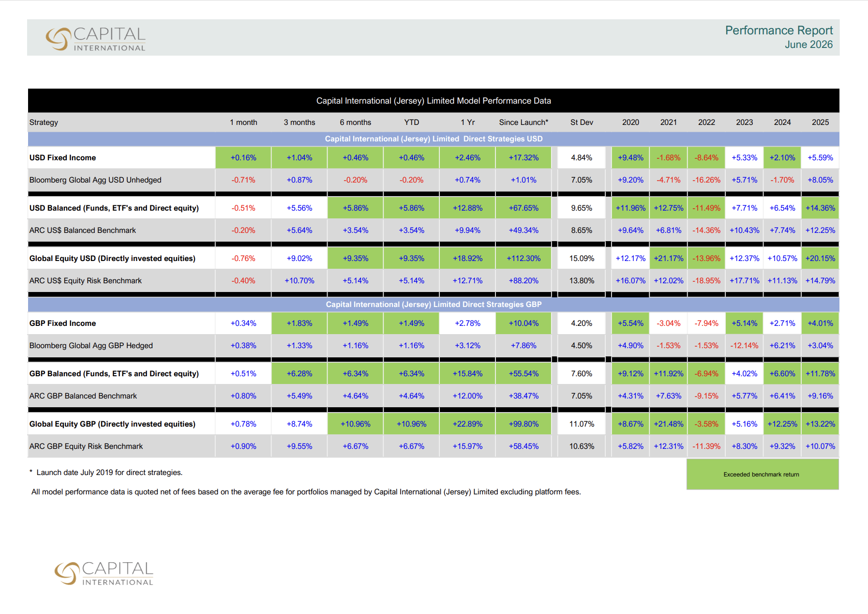Select the 'June 2026' report date
This screenshot has width=868, height=614.
click(808, 45)
